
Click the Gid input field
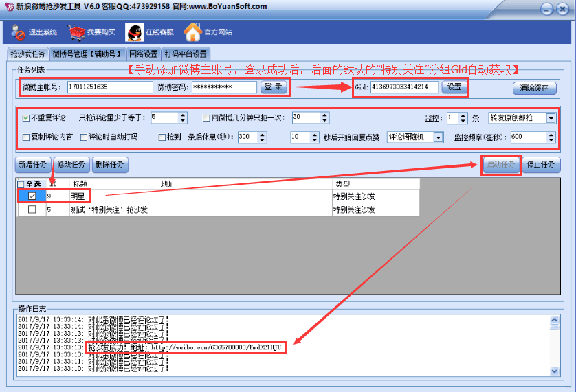[x=404, y=87]
